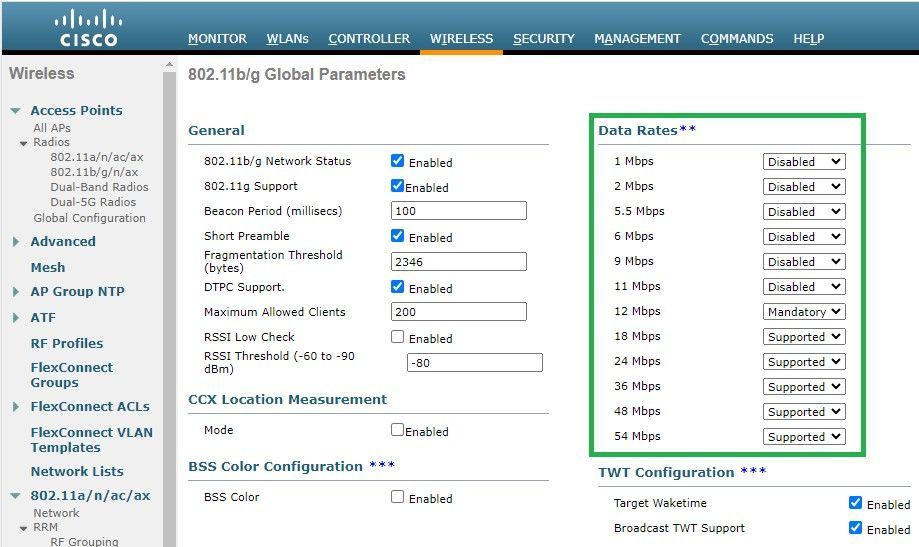Click the RSSI Threshold input field
The image size is (919, 547).
click(x=475, y=363)
